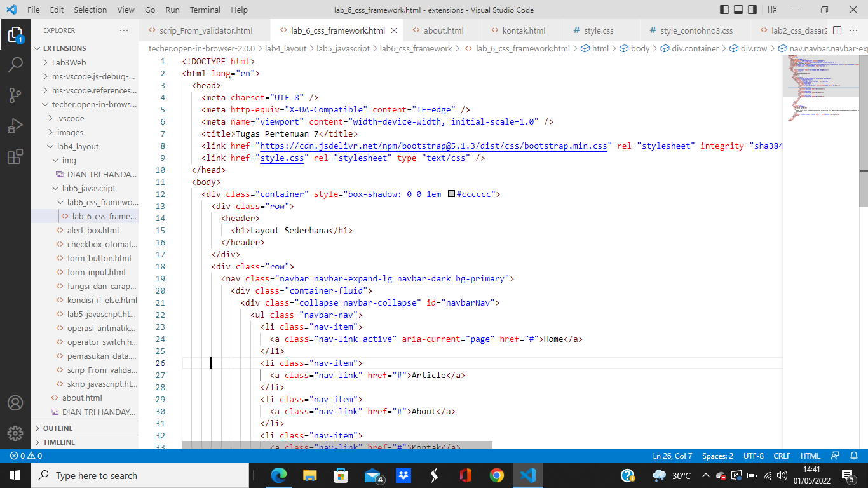This screenshot has width=868, height=488.
Task: Click the HTML language mode in status bar
Action: point(810,456)
